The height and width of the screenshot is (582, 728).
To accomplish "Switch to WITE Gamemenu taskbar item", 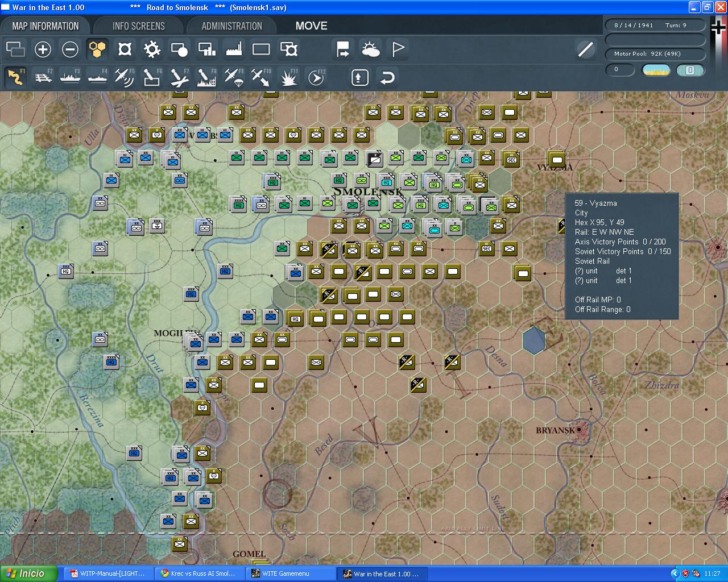I will (x=291, y=573).
